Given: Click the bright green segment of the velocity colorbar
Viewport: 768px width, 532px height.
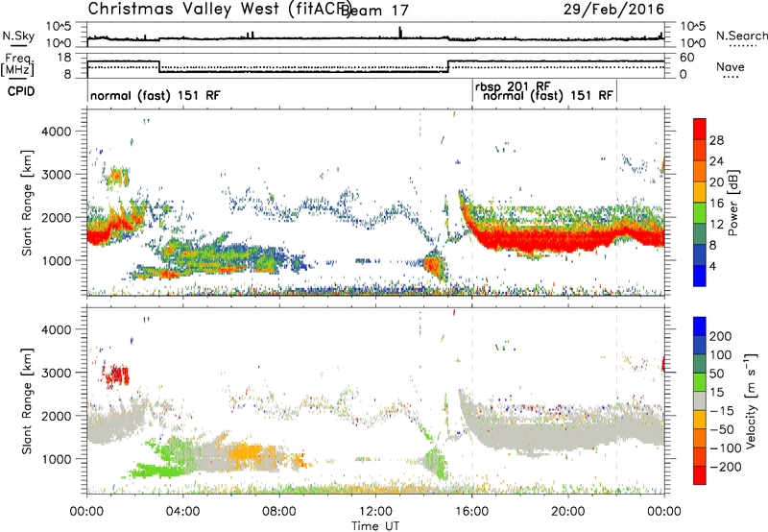Looking at the screenshot, I should click(700, 382).
